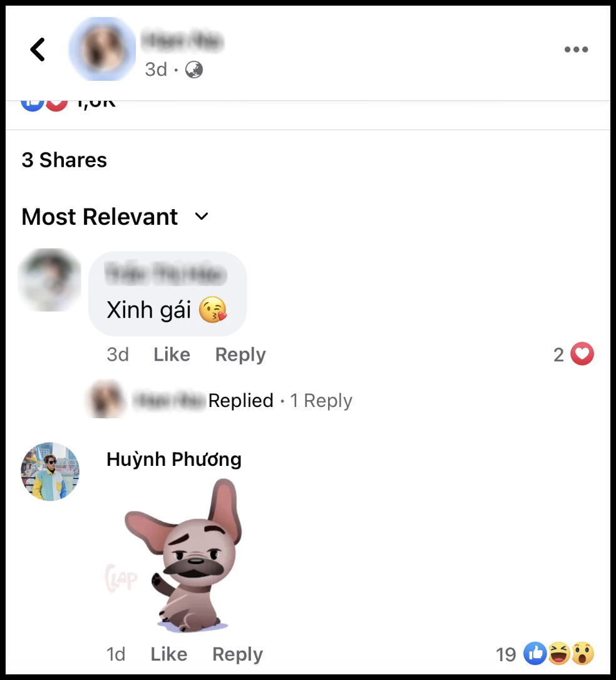Expand the 1 Reply thread
This screenshot has width=616, height=680.
point(321,400)
